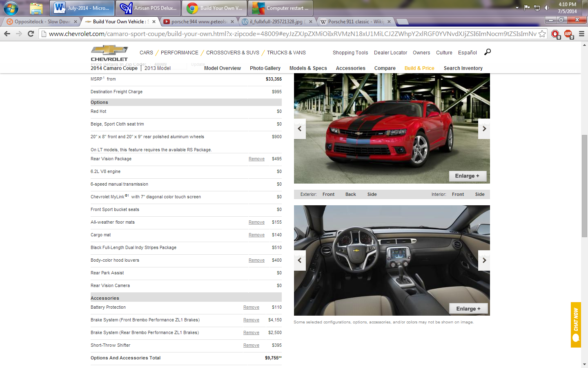
Task: Click the network tray icon
Action: tap(537, 8)
